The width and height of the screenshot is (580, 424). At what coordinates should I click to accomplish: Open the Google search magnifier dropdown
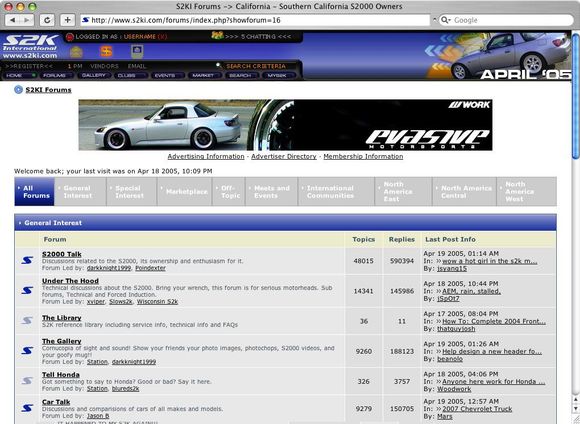(446, 20)
